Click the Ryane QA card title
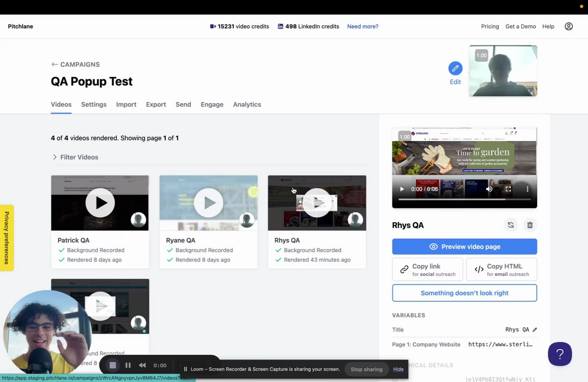588x382 pixels. (181, 240)
